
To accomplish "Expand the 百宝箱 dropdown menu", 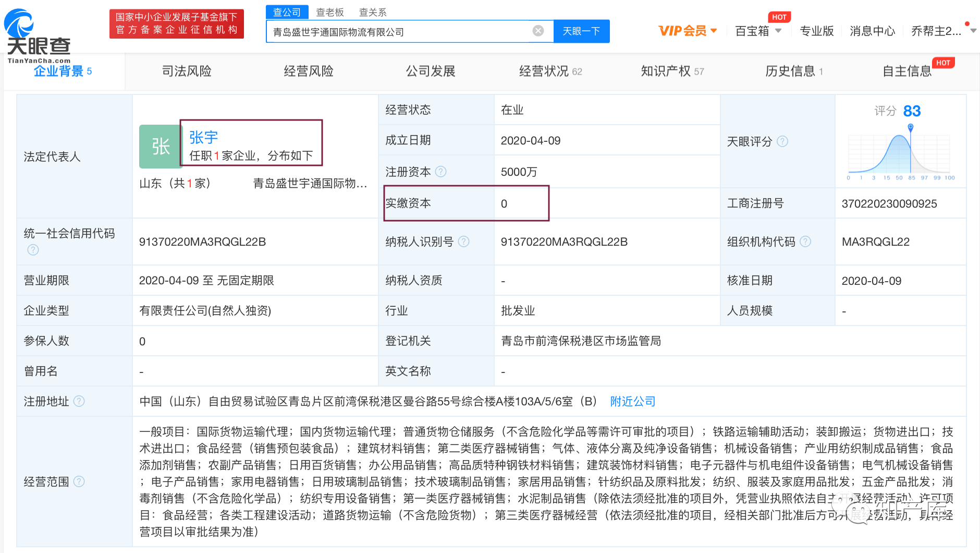I will 778,31.
